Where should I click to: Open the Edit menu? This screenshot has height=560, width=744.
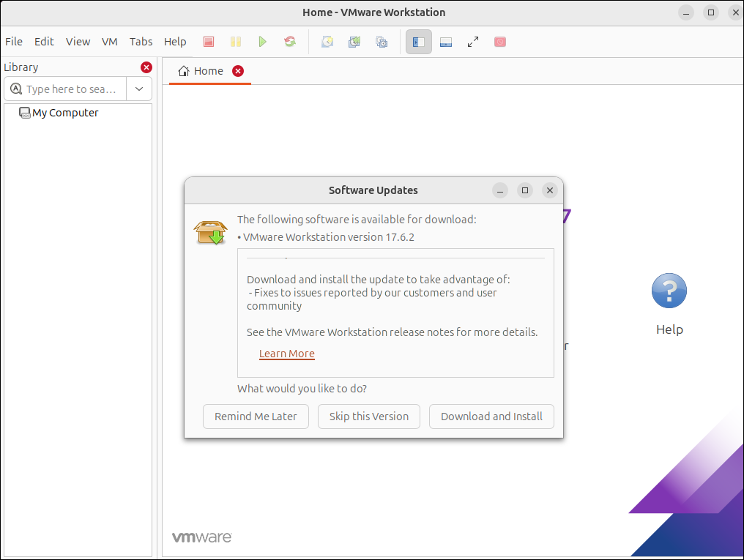pyautogui.click(x=44, y=42)
